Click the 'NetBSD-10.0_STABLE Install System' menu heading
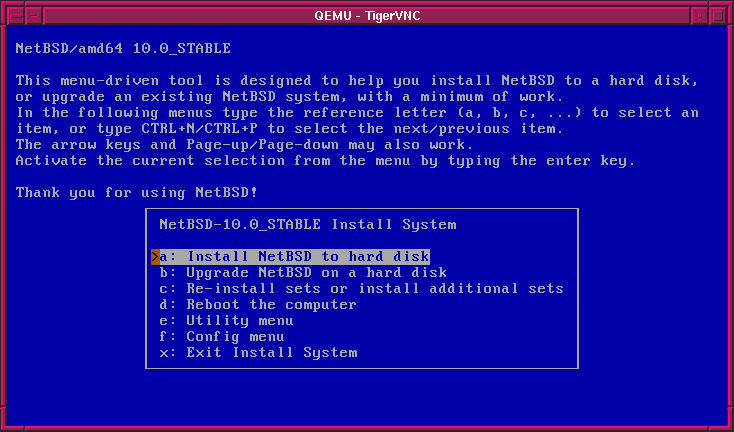The image size is (734, 432). click(x=307, y=224)
